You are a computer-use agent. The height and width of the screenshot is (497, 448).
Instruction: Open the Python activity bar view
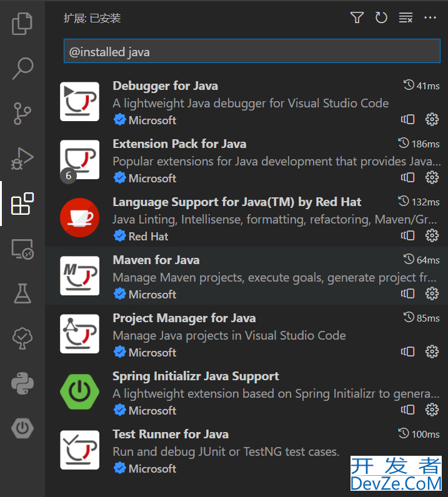[22, 383]
